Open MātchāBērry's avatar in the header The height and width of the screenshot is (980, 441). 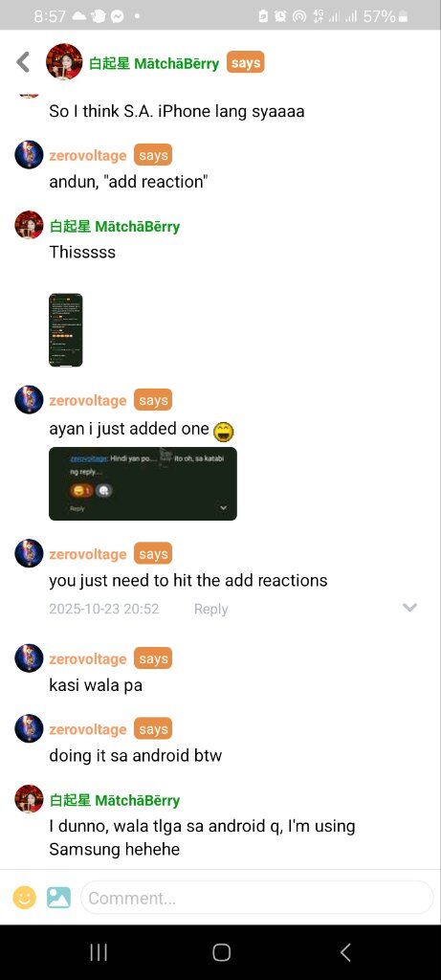click(x=64, y=62)
